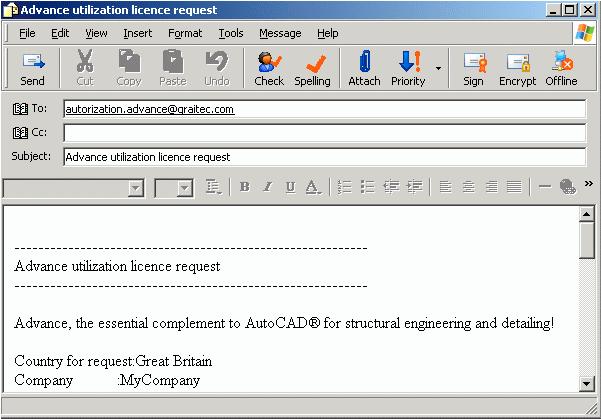Image resolution: width=601 pixels, height=419 pixels.
Task: Open the font name dropdown
Action: pos(136,188)
